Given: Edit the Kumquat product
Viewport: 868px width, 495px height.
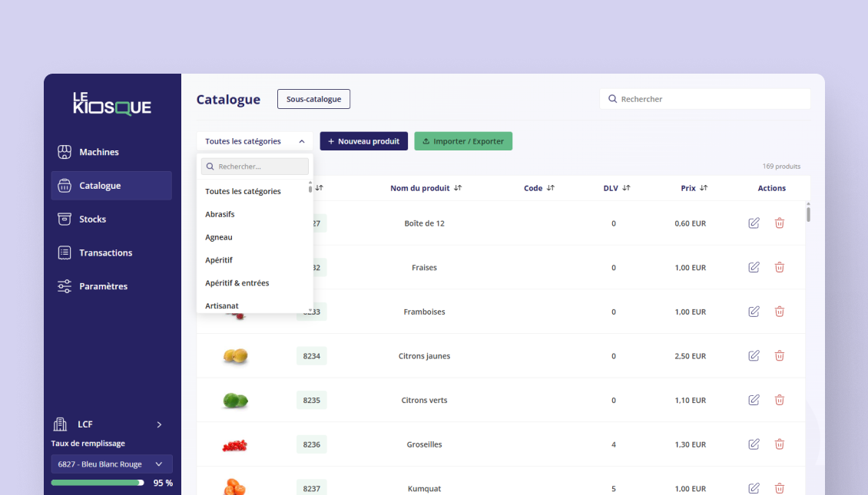Looking at the screenshot, I should pos(754,488).
